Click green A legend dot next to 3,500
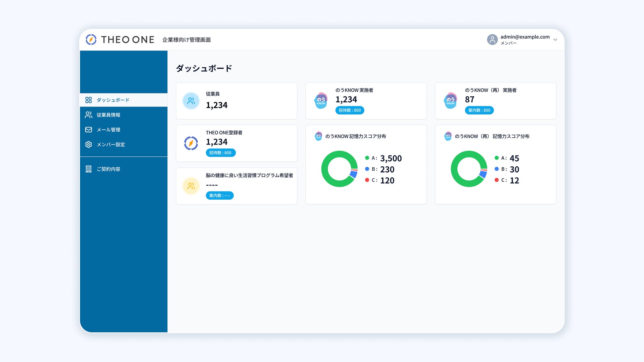Screen dimensions: 644x362 367,158
